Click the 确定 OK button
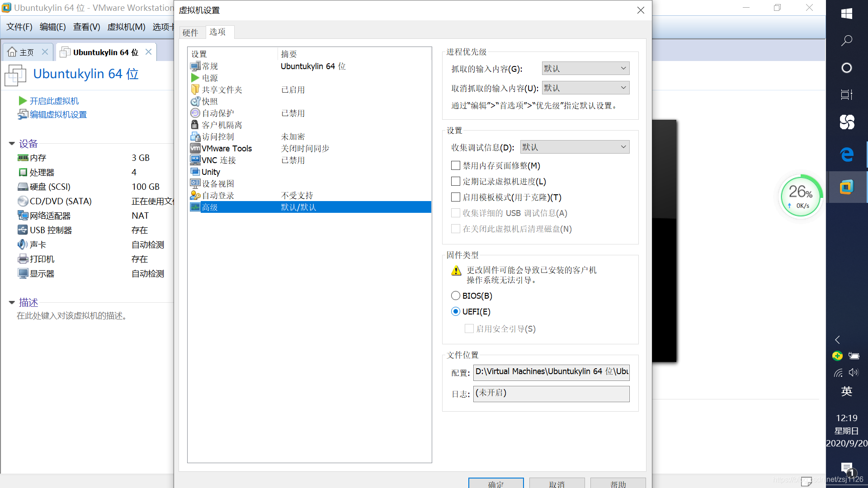 click(496, 483)
